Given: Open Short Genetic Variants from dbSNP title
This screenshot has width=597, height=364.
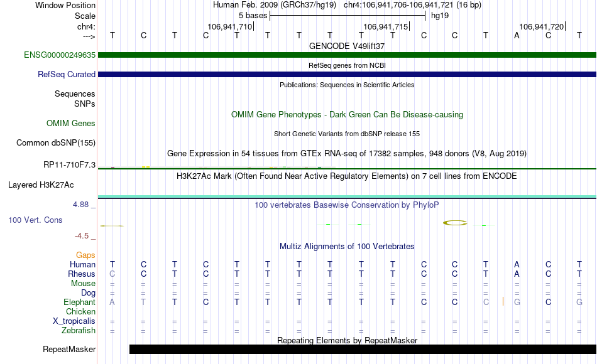Looking at the screenshot, I should (x=347, y=134).
